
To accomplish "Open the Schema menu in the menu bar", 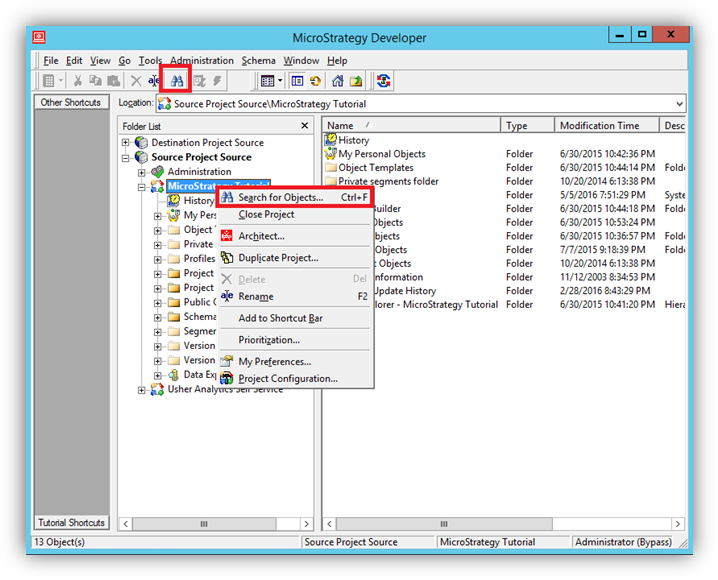I will [258, 61].
